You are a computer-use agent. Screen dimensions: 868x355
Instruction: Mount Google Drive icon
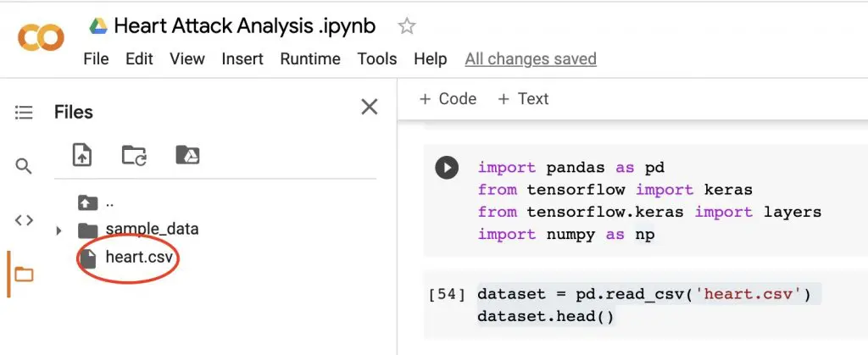(186, 155)
